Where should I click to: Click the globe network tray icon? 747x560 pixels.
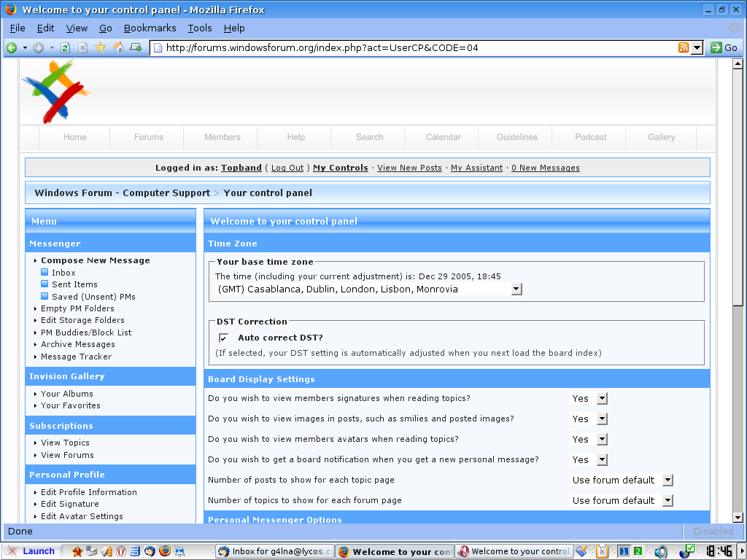click(686, 551)
